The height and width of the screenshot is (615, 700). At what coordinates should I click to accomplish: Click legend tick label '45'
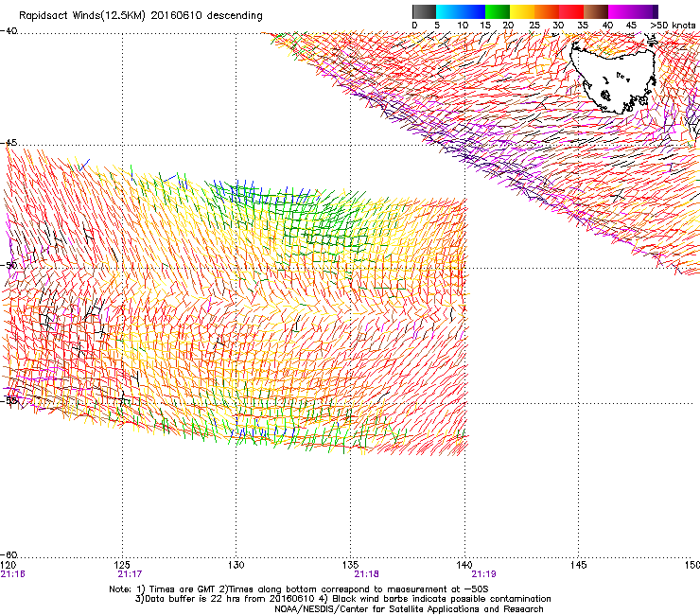[631, 26]
